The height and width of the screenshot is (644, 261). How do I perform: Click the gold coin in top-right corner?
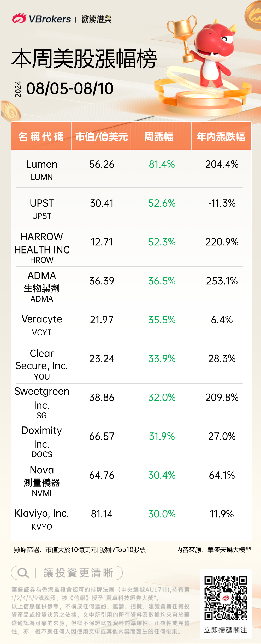[254, 16]
